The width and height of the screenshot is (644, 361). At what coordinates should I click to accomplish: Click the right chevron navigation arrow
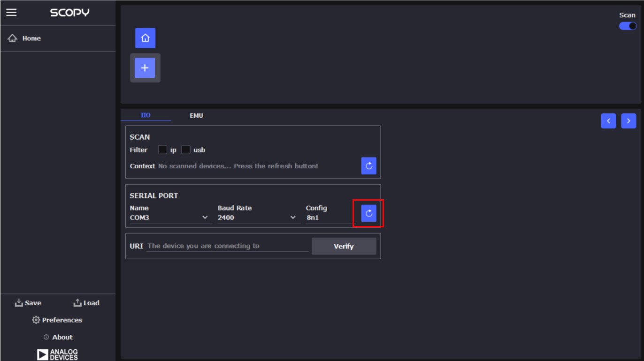pos(628,120)
